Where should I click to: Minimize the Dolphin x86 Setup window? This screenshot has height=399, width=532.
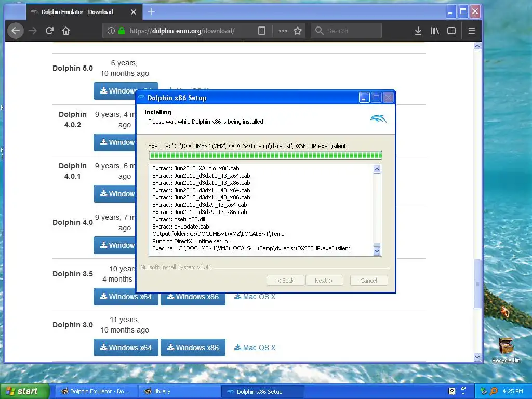coord(364,98)
